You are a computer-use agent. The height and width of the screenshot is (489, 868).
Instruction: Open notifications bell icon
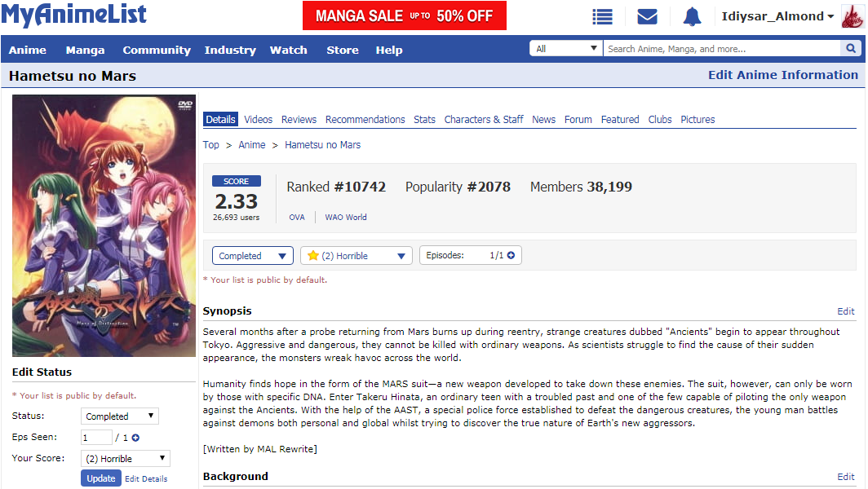[692, 16]
